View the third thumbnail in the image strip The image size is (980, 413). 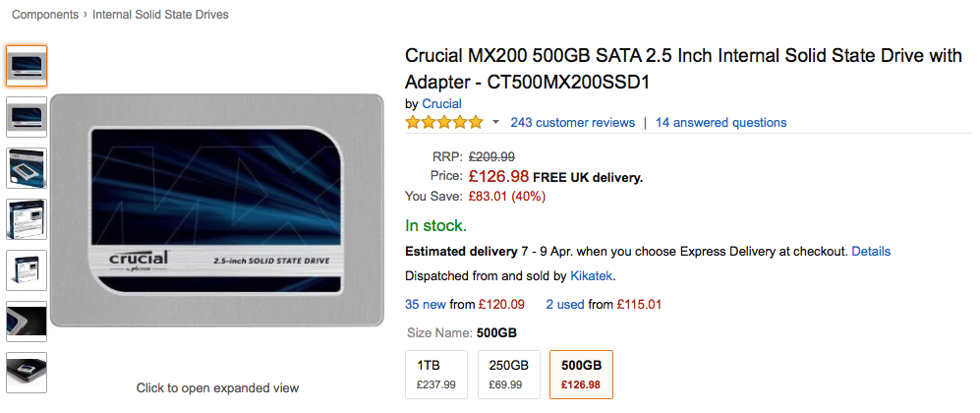(27, 168)
